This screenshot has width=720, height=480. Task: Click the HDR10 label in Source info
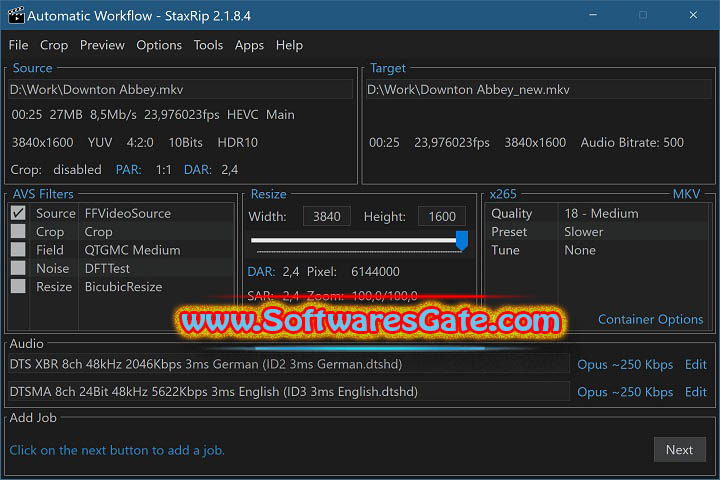point(237,142)
